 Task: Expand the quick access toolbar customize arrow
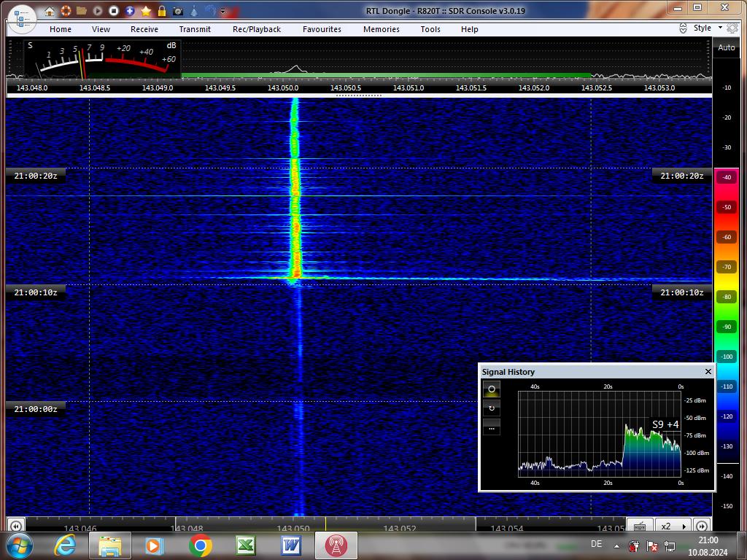click(222, 11)
